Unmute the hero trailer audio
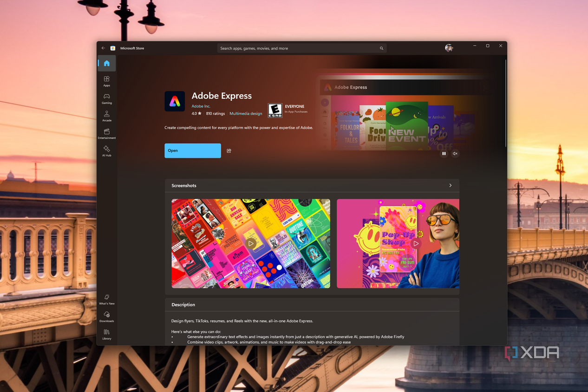The width and height of the screenshot is (588, 392). click(455, 153)
